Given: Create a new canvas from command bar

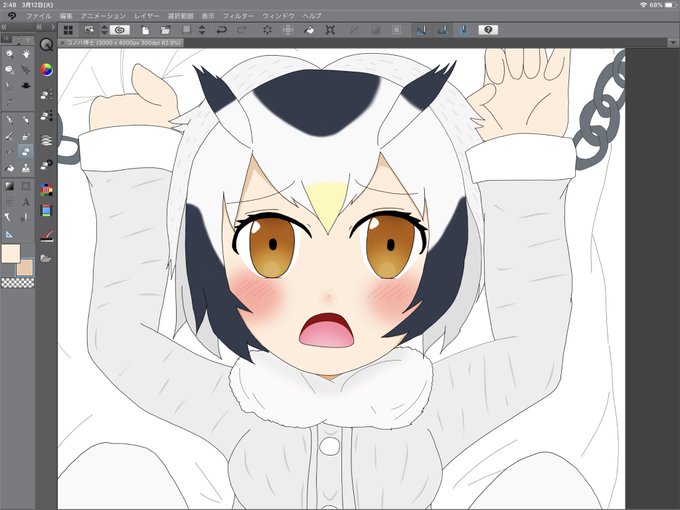Looking at the screenshot, I should tap(145, 30).
